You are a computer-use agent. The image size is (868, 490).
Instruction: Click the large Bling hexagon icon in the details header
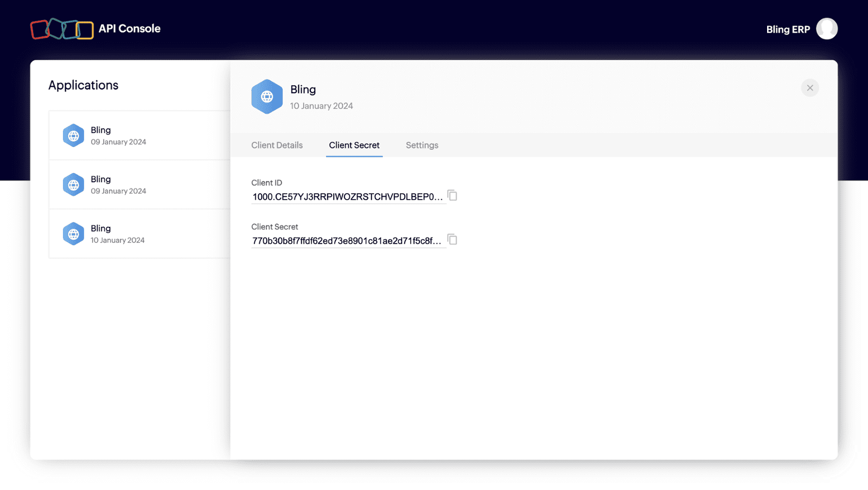267,97
